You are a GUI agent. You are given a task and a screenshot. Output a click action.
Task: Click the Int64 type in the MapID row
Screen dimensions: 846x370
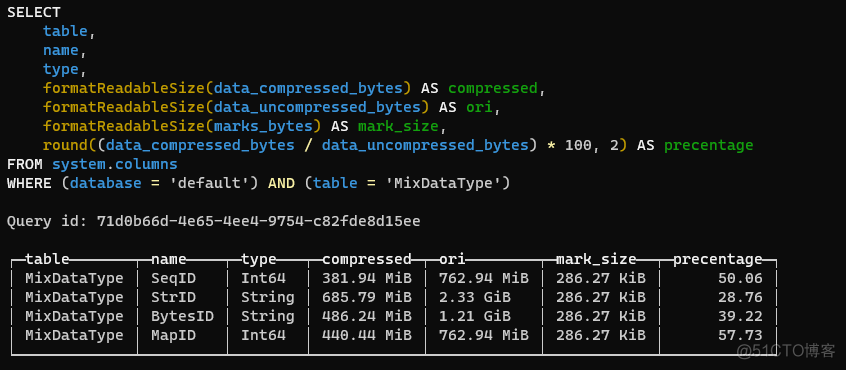pyautogui.click(x=263, y=335)
